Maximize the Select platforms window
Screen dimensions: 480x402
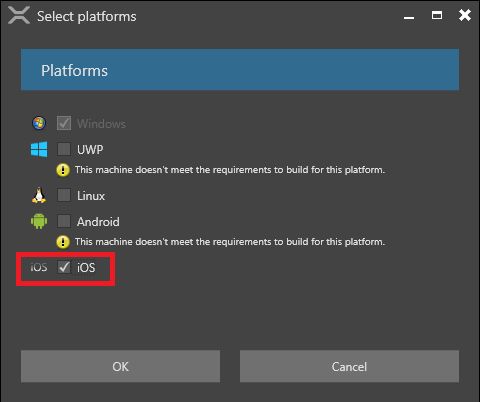(437, 15)
